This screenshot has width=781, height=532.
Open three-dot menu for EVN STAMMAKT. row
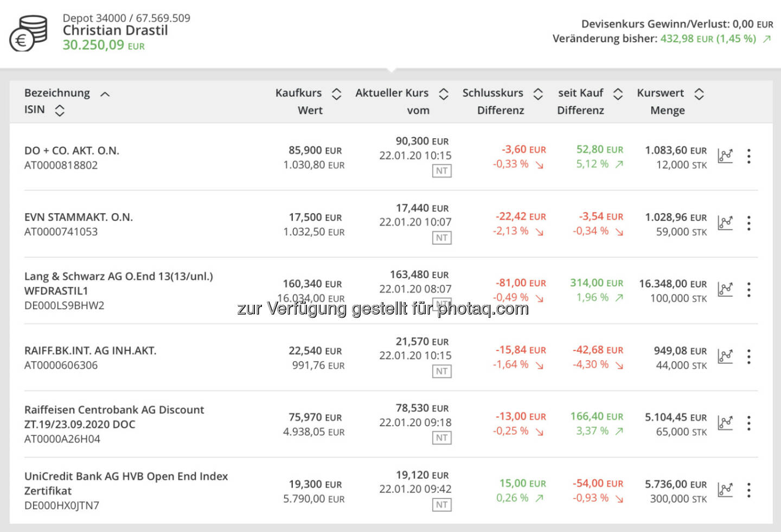coord(749,223)
